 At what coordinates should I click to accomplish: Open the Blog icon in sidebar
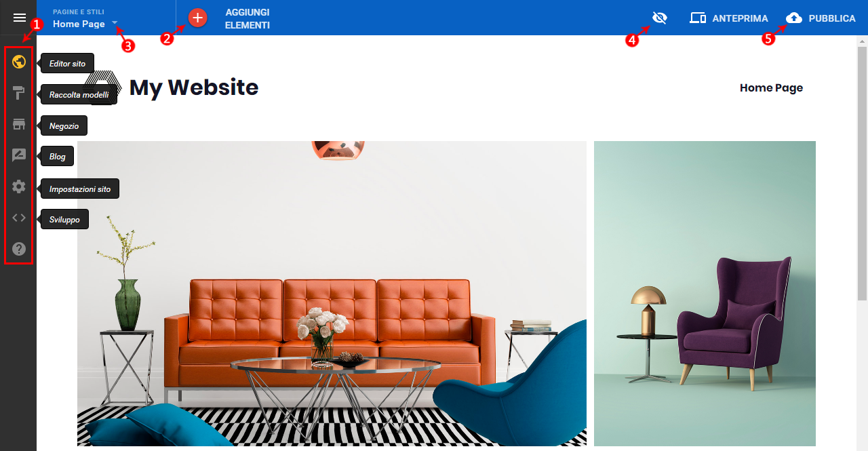pyautogui.click(x=19, y=155)
